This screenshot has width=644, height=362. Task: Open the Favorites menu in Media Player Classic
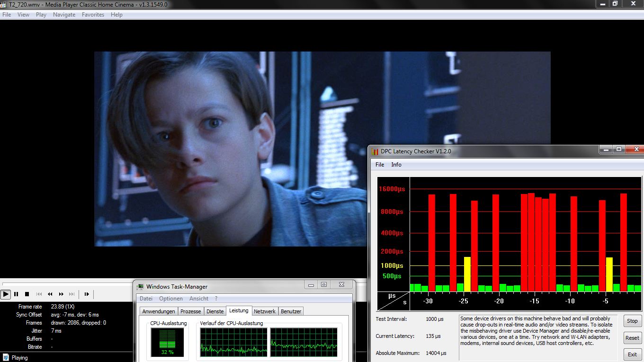click(x=93, y=15)
